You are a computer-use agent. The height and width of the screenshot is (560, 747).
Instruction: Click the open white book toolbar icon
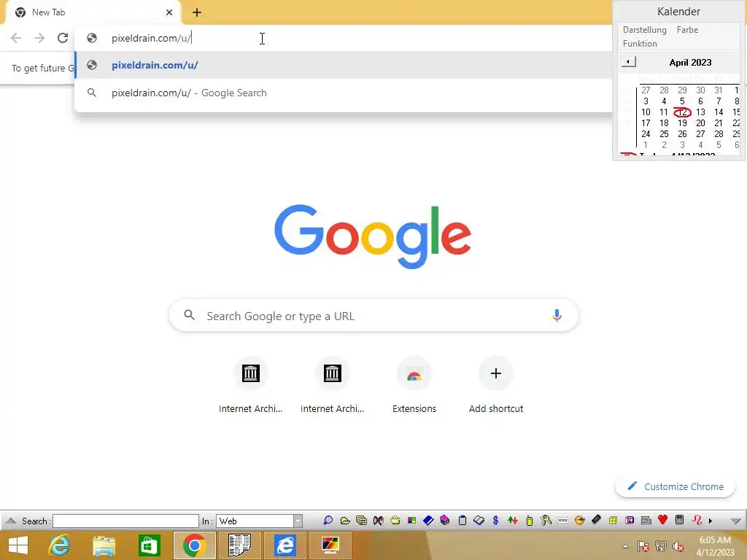[479, 521]
